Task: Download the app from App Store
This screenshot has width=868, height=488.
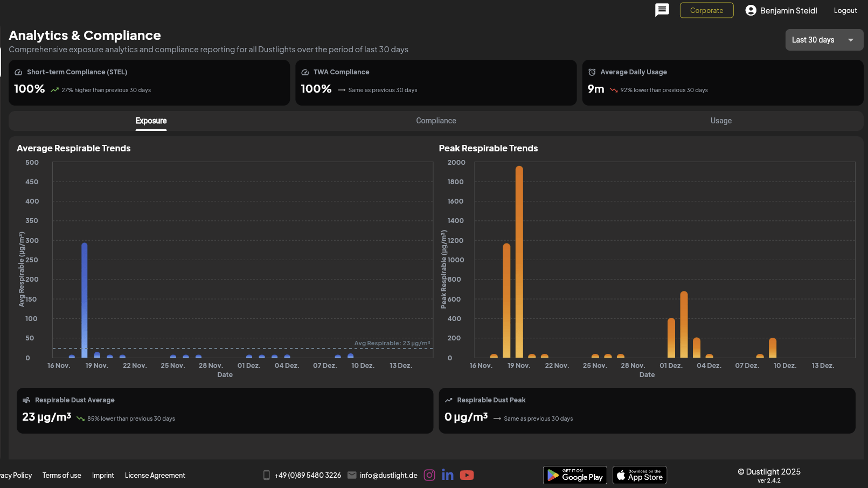Action: [x=640, y=475]
